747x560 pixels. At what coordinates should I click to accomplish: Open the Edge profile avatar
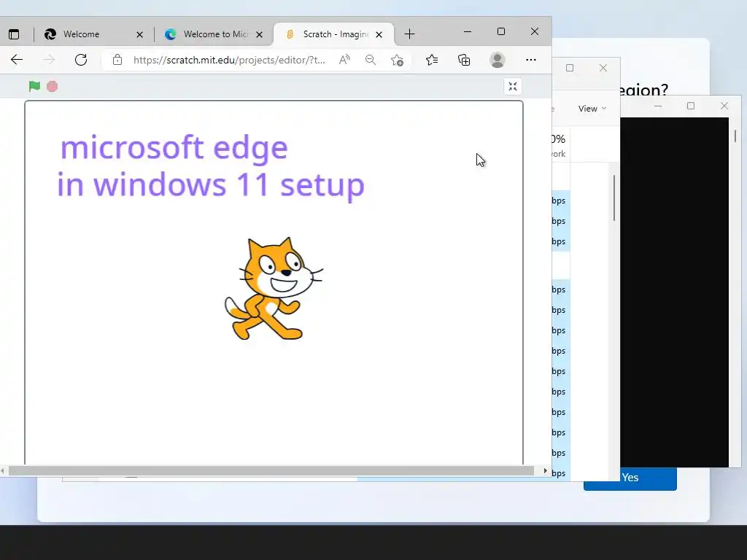pos(498,60)
